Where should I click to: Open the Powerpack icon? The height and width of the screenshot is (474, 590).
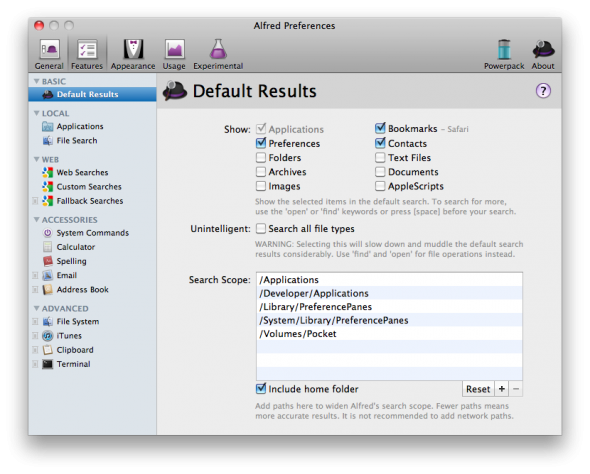click(504, 49)
